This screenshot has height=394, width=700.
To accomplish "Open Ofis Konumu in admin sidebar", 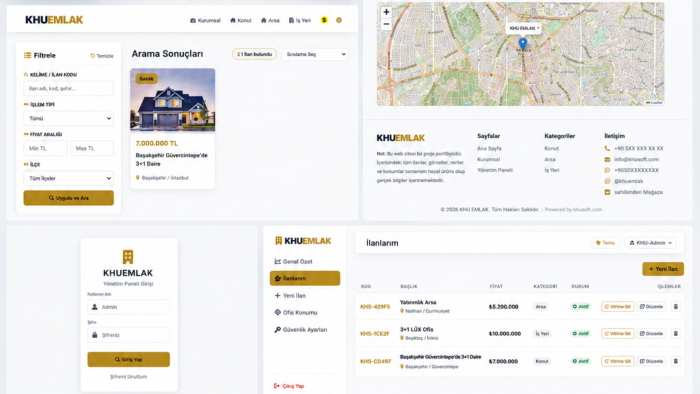I will point(296,312).
